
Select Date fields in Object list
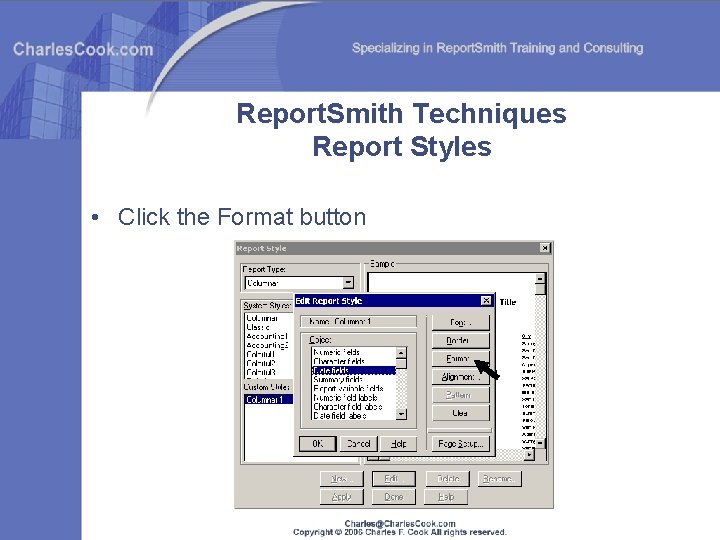point(354,371)
